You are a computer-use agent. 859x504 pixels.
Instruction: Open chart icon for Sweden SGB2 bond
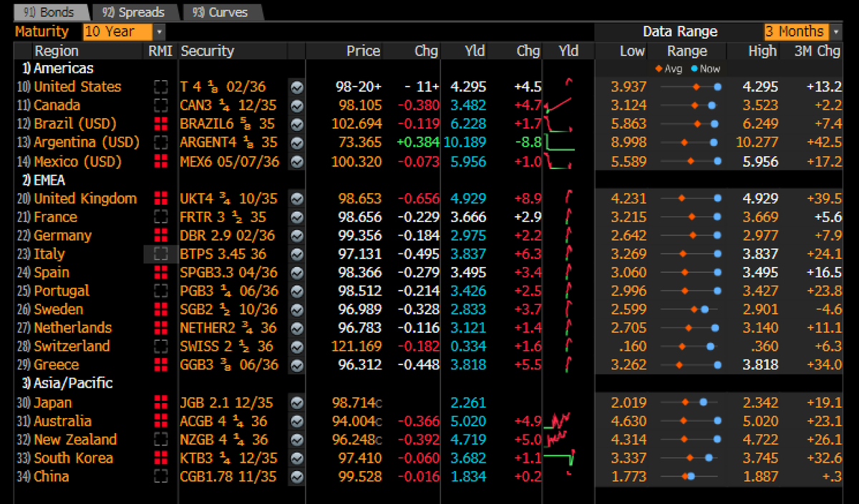pos(296,310)
